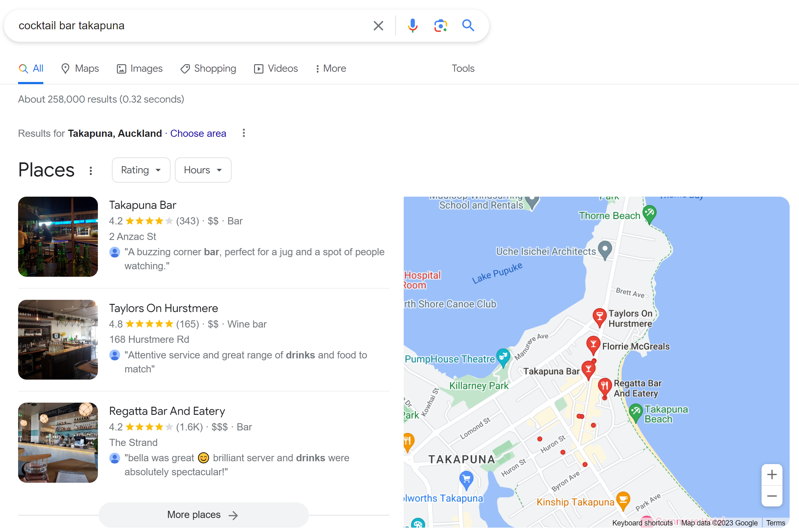
Task: Open the Shopping results tab
Action: (208, 69)
